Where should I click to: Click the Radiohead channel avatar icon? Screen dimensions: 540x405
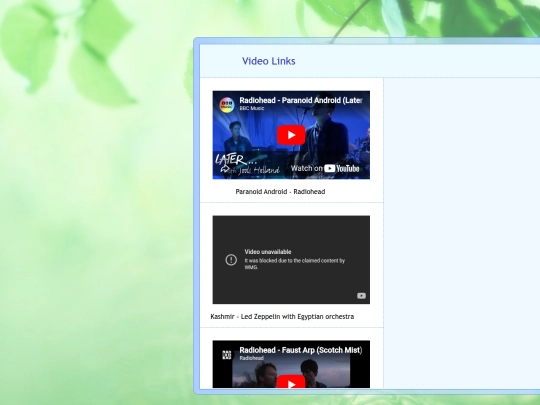tap(227, 354)
